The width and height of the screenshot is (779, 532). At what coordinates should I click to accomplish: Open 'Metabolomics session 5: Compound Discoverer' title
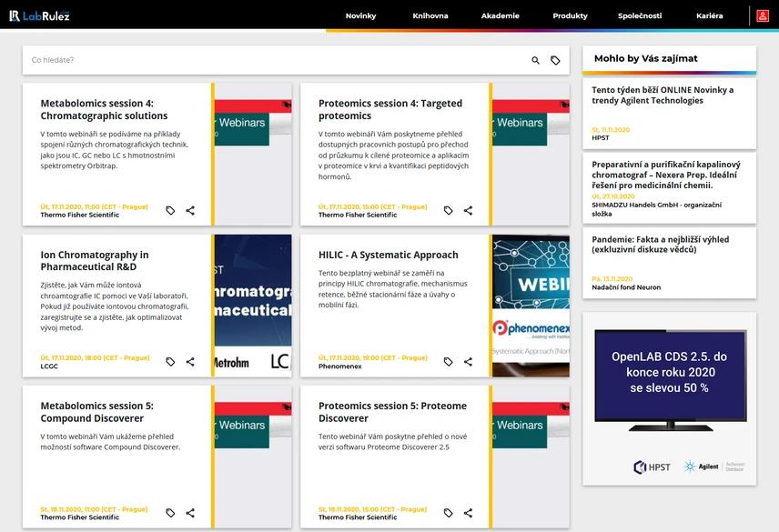click(x=96, y=412)
